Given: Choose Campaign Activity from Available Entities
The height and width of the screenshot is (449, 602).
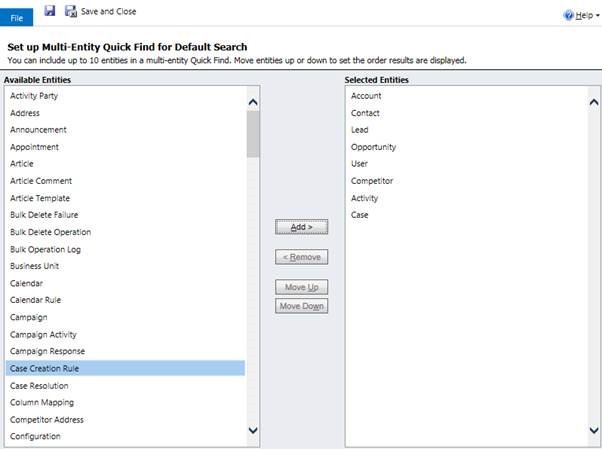Looking at the screenshot, I should click(43, 334).
